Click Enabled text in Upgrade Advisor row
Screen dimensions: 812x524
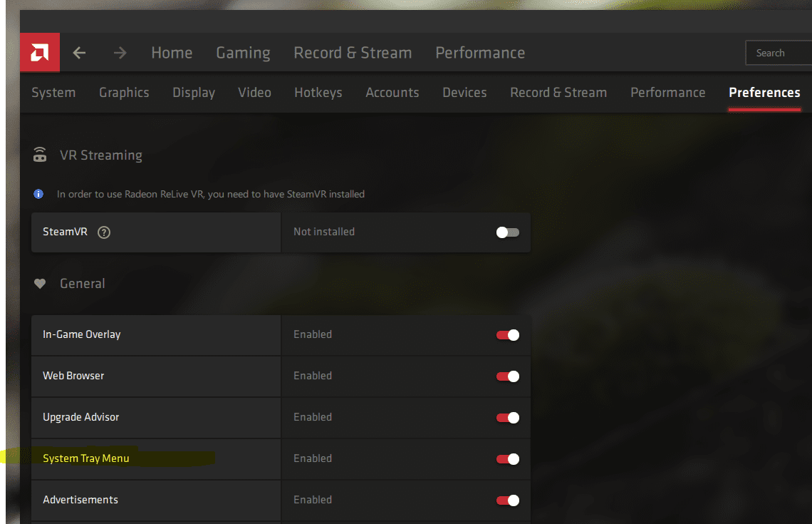pos(313,417)
